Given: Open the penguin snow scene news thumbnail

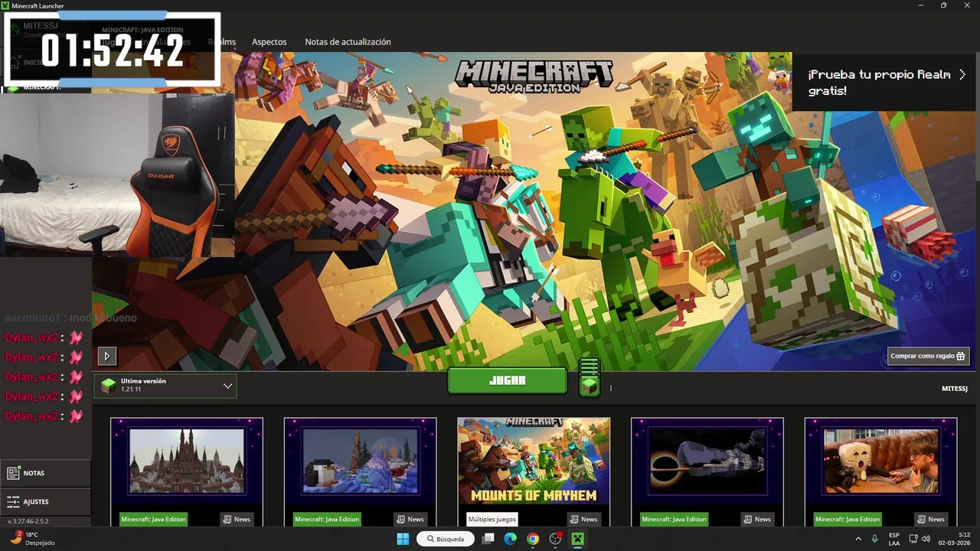Looking at the screenshot, I should (x=360, y=461).
